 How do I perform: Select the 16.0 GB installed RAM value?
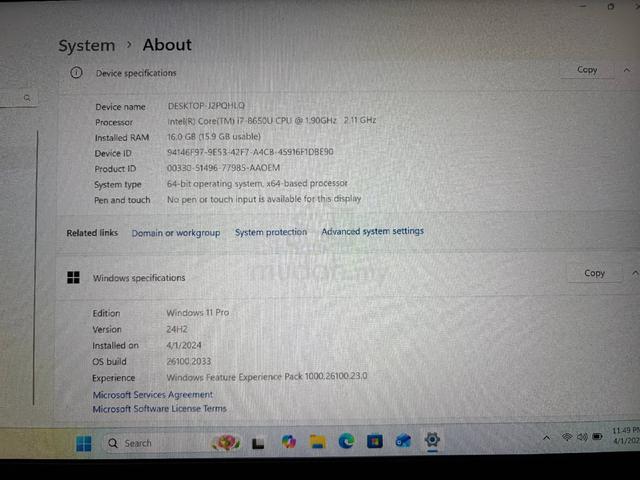tap(213, 136)
